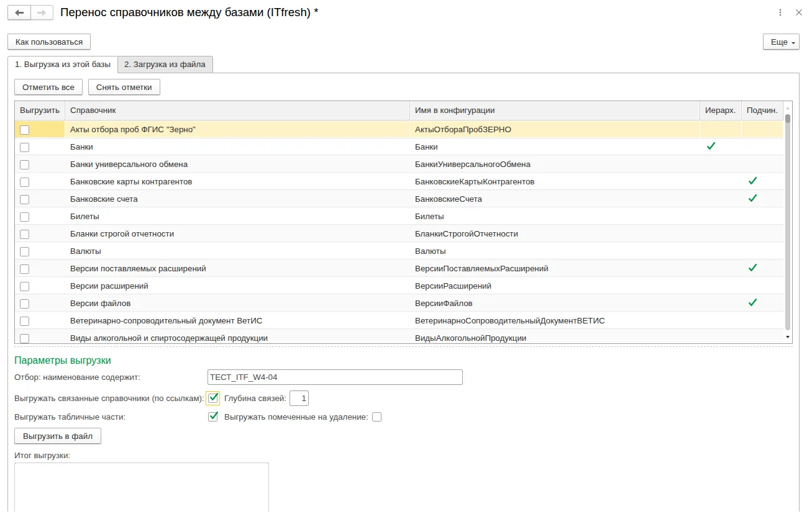Click the hierarchy checkmark in the Банки row
Image resolution: width=812 pixels, height=519 pixels.
[711, 147]
